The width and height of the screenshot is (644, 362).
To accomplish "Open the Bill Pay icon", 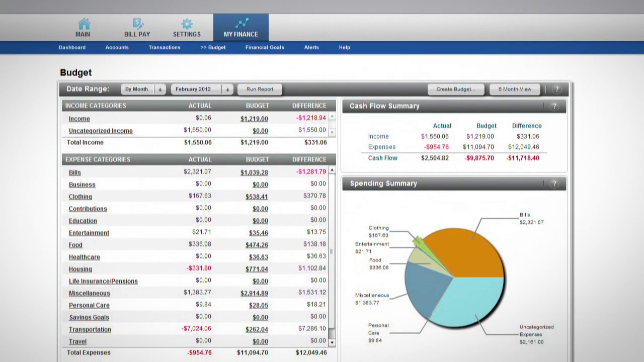I will pyautogui.click(x=138, y=24).
